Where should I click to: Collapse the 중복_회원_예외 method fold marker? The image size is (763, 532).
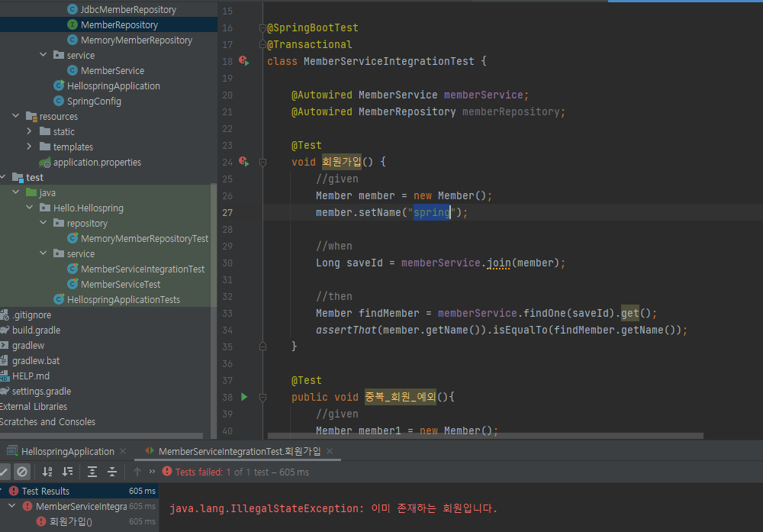(x=262, y=397)
